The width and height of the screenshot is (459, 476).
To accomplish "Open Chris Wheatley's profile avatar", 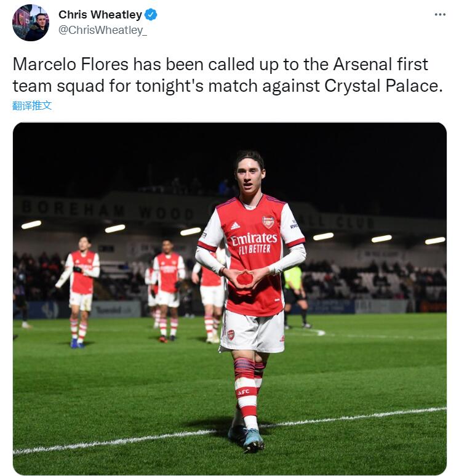I will coord(31,23).
